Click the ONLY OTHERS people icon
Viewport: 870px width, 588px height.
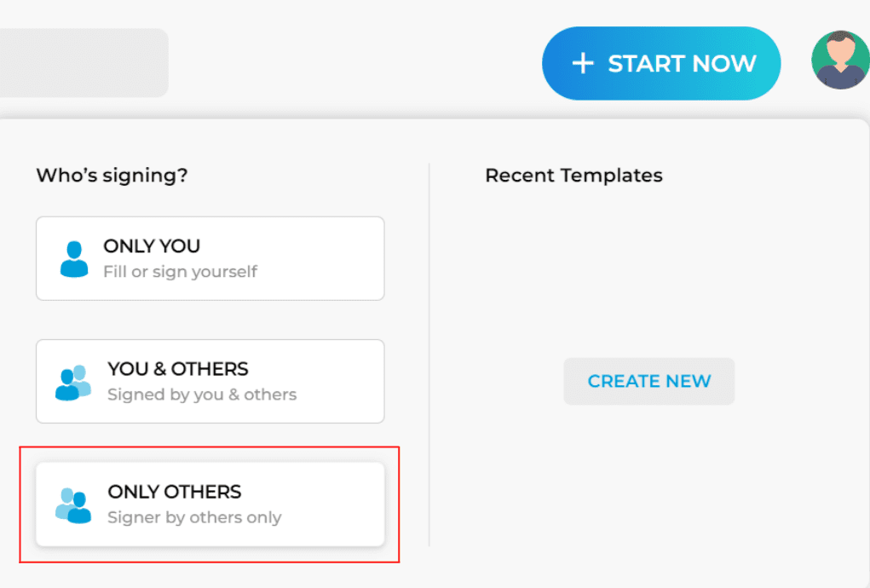click(x=72, y=505)
